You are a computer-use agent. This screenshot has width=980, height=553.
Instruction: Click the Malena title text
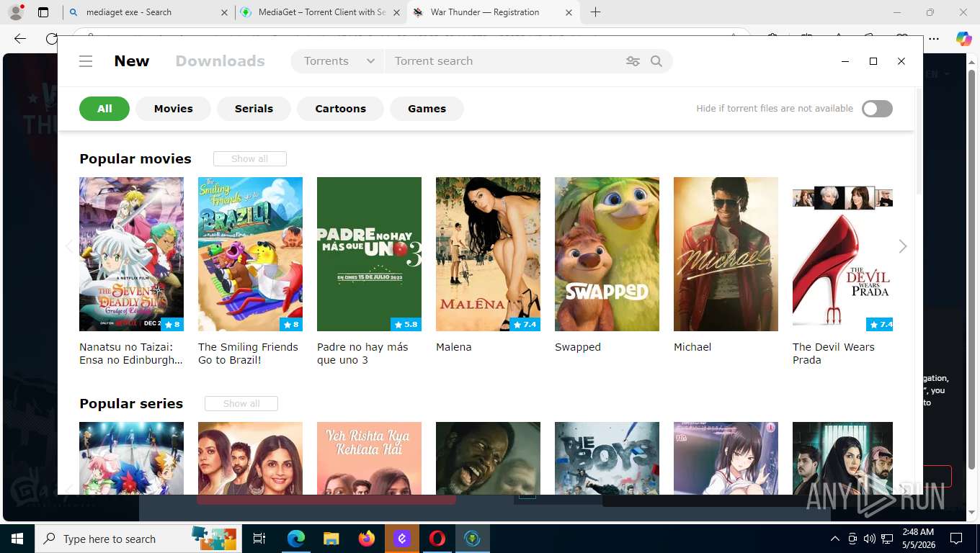click(453, 347)
